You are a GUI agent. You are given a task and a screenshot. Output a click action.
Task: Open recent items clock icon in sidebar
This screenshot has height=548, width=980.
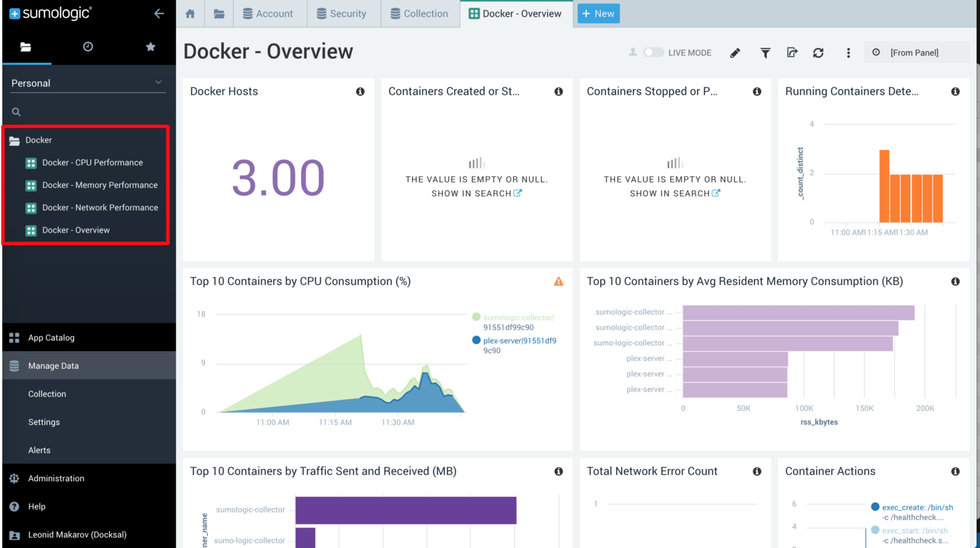(88, 47)
